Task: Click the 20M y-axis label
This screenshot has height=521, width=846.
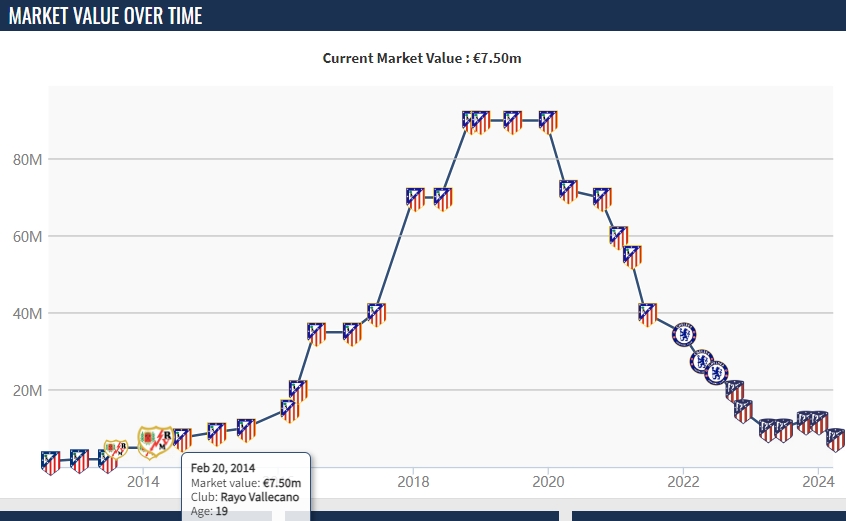Action: 27,391
